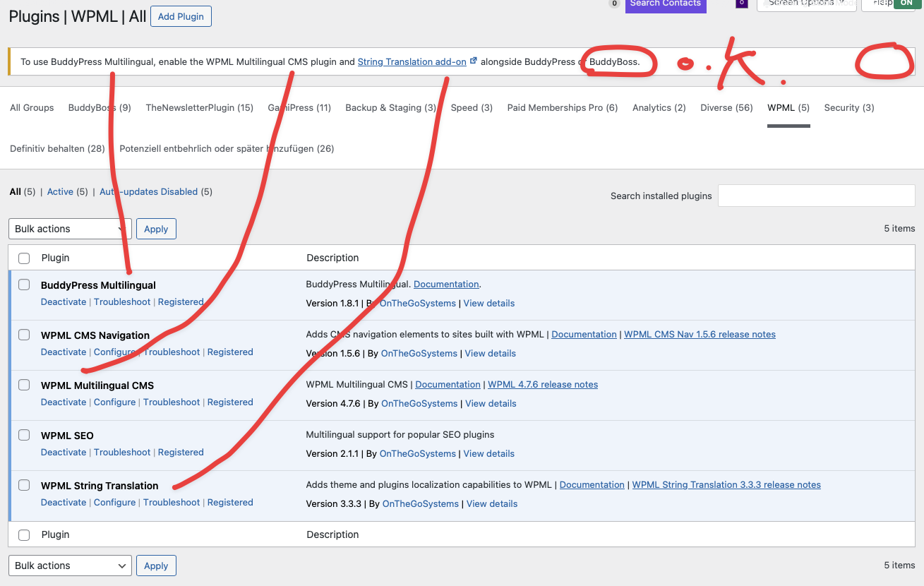
Task: Open WPML CMS Navigation Documentation link
Action: point(584,334)
